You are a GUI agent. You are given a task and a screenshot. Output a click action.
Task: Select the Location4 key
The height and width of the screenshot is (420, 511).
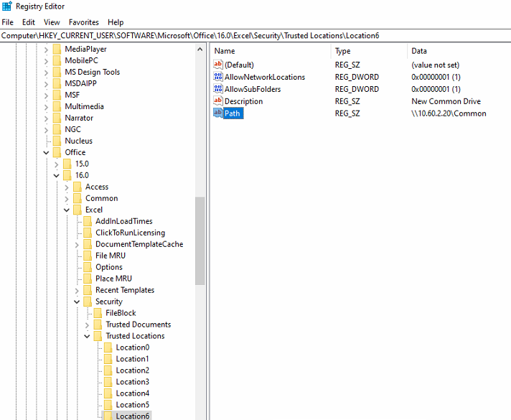132,393
